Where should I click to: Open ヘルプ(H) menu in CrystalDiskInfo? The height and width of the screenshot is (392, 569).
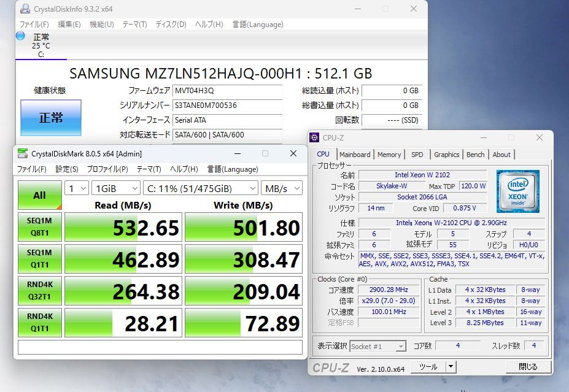point(209,25)
